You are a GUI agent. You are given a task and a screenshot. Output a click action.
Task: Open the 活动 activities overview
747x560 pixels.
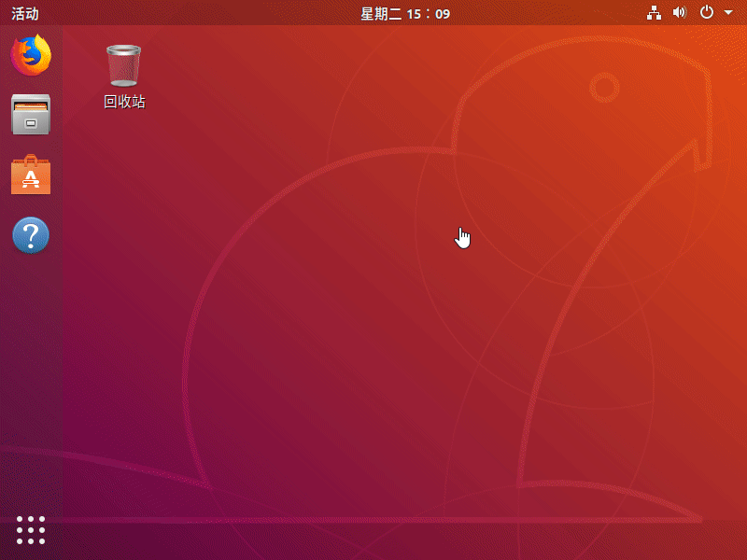tap(25, 13)
